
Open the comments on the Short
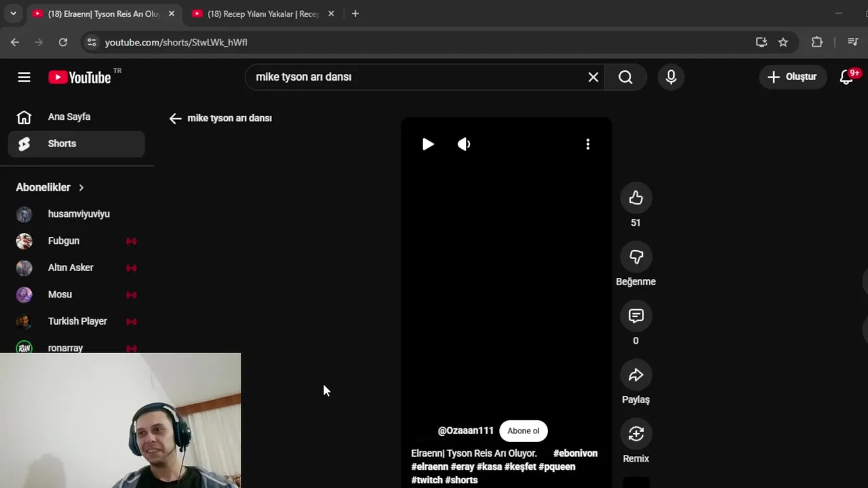[x=635, y=316]
